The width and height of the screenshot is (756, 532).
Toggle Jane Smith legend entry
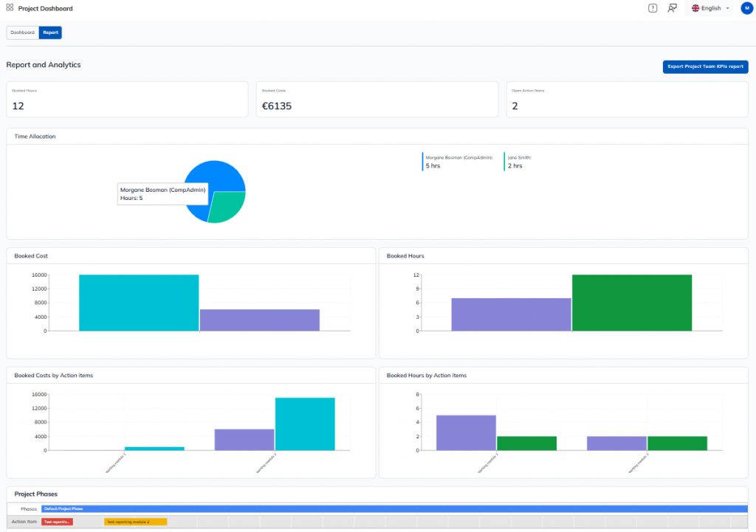coord(517,162)
